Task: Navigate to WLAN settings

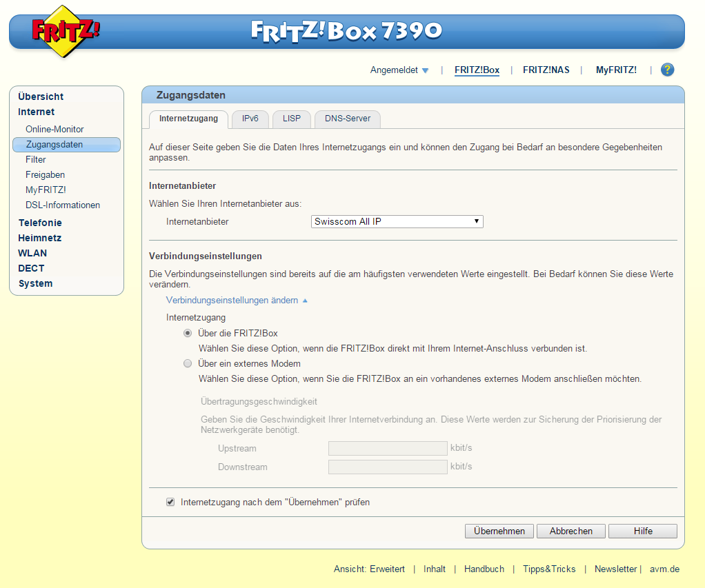Action: coord(32,253)
